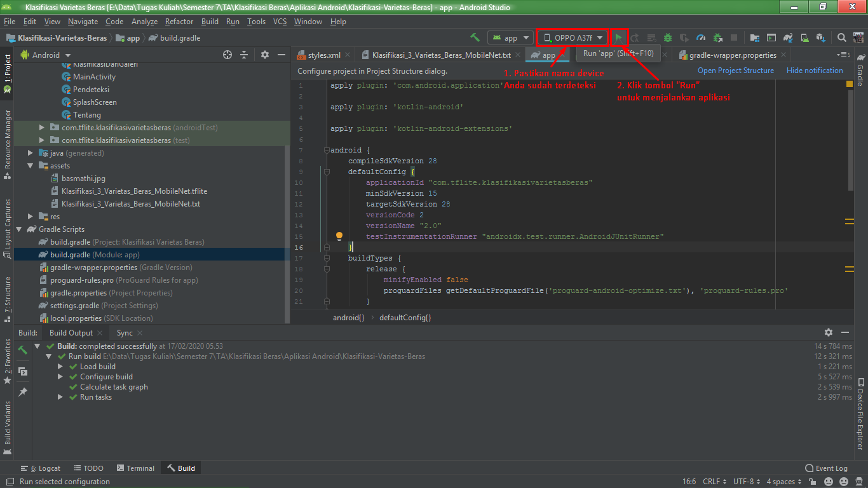Collapse the Gradle Scripts node

pos(19,229)
